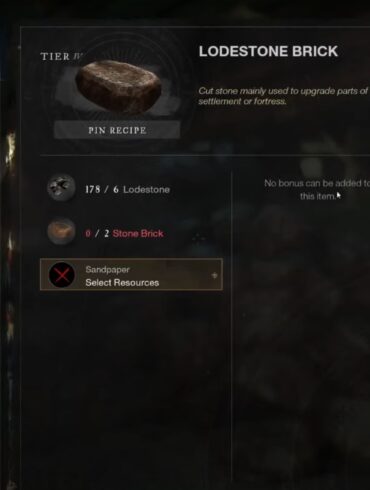Click the Sandpaper label in resource slot
370x490 pixels.
(x=107, y=269)
